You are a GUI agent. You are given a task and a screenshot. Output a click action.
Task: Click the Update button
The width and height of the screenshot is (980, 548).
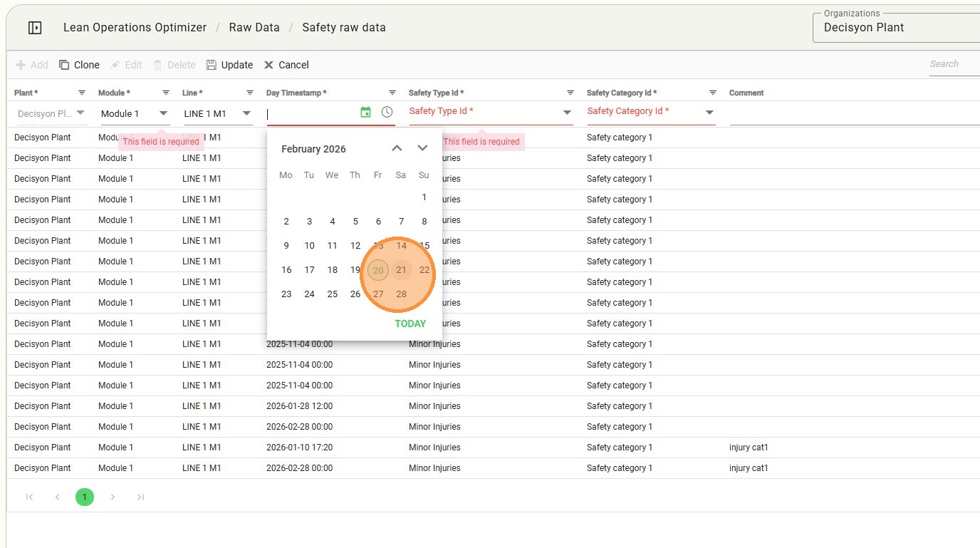coord(230,65)
